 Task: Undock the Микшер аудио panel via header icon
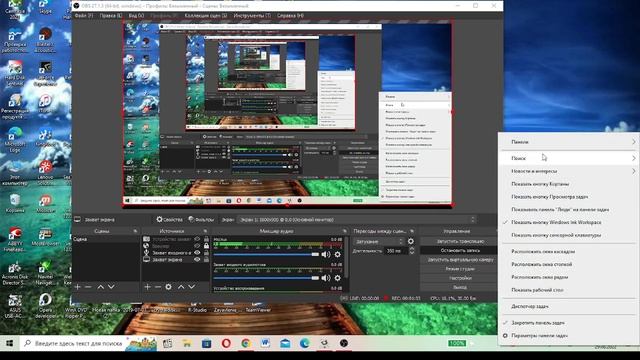tap(345, 231)
